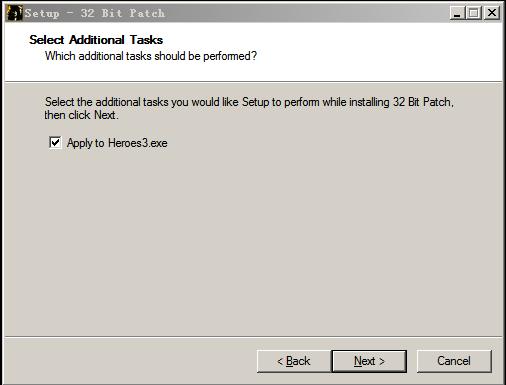
Task: Uncheck the Apply to Heroes3.exe checkbox
Action: coord(55,143)
